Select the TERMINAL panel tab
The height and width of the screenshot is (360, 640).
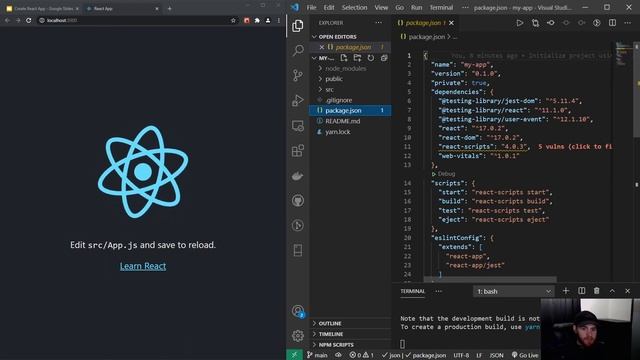click(x=413, y=291)
